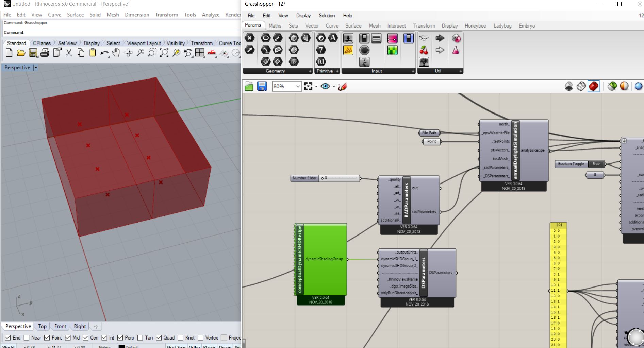Save document icon on Grasshopper canvas toolbar
Viewport: 644px width, 348px height.
click(x=262, y=86)
